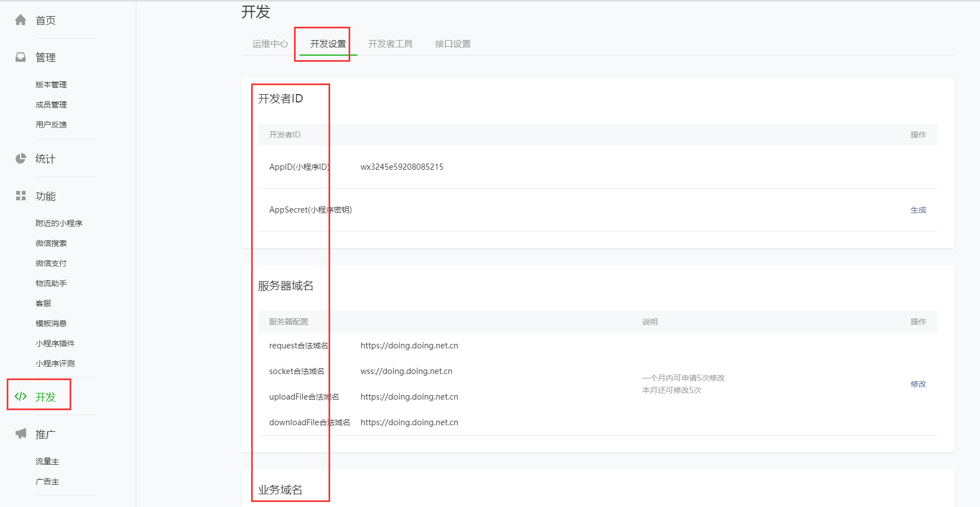Click the AppID value wx3245e59208085215

tap(402, 167)
